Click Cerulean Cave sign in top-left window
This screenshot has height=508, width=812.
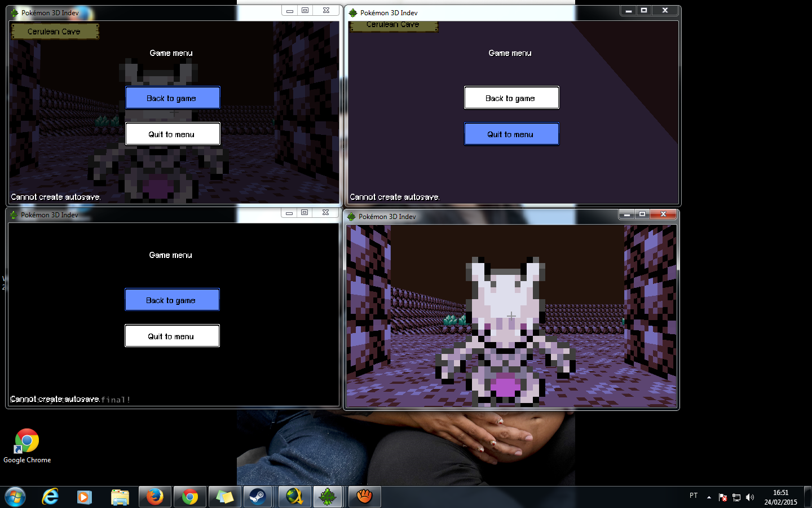pos(55,32)
